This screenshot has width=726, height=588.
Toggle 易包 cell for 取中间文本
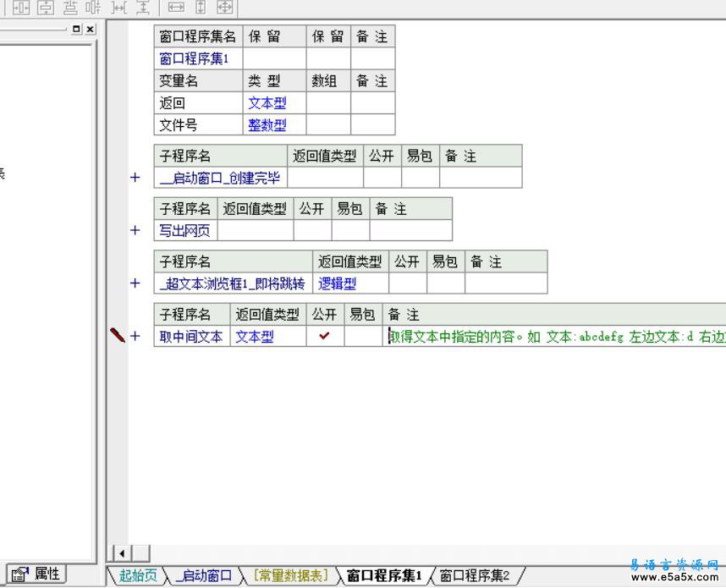[363, 336]
